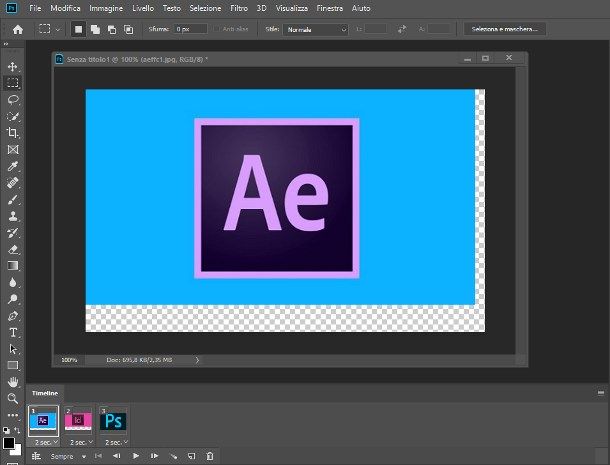Image resolution: width=610 pixels, height=465 pixels.
Task: Go to the next frame
Action: [x=154, y=456]
